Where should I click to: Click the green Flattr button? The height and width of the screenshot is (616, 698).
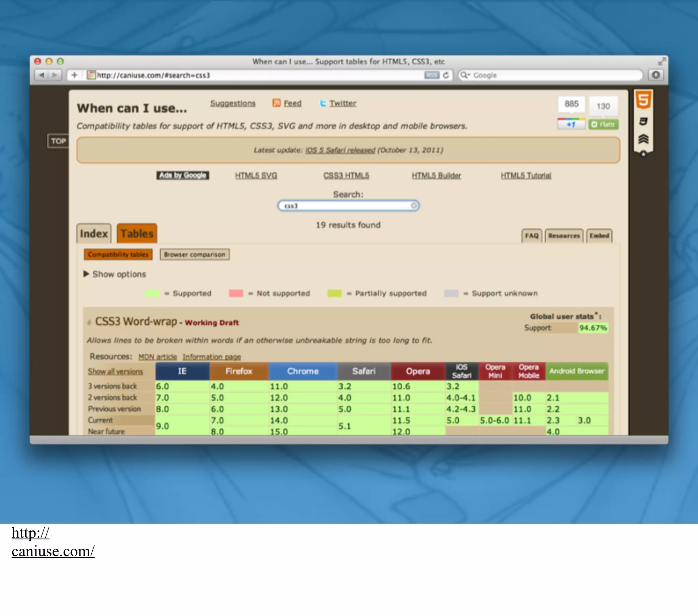click(x=603, y=124)
